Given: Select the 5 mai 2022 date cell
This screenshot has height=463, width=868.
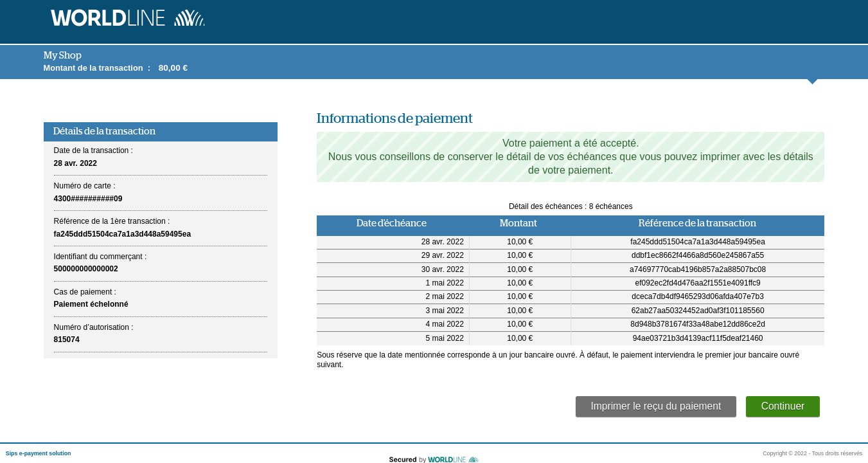Looking at the screenshot, I should point(393,338).
